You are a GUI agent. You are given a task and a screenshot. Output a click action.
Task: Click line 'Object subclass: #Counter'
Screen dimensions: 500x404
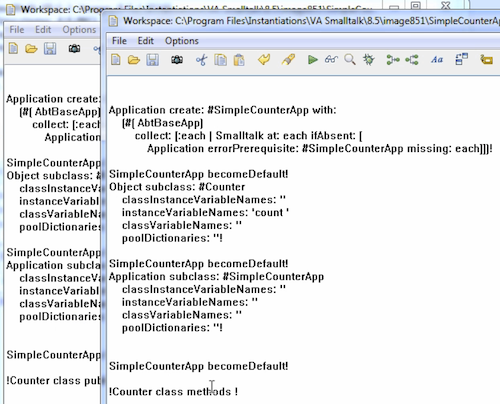point(177,187)
